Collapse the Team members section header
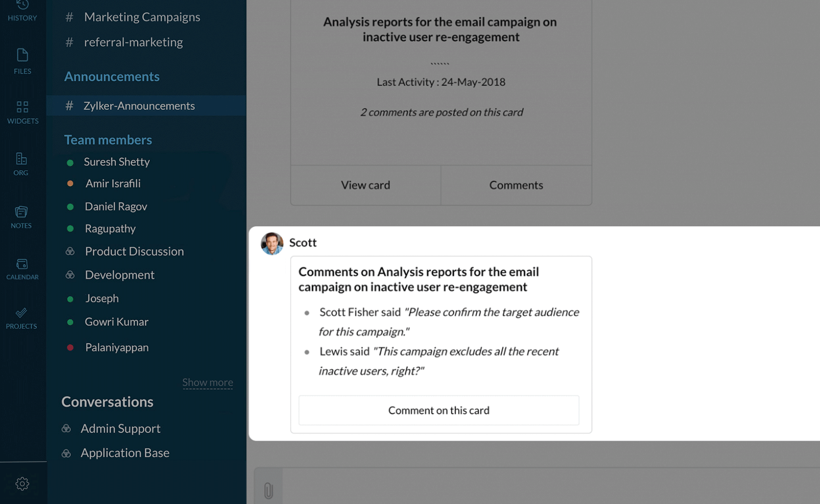This screenshot has width=820, height=504. [x=108, y=140]
